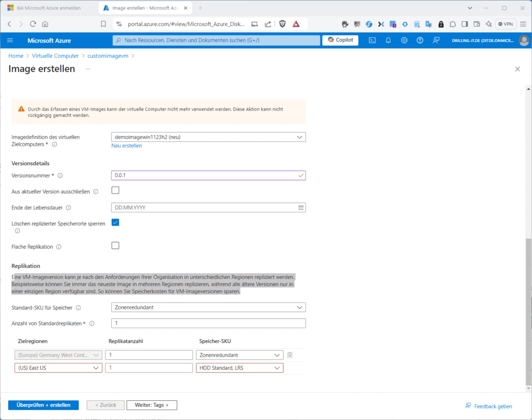Open the browser extensions puzzle icon
This screenshot has width=532, height=420.
453,24
